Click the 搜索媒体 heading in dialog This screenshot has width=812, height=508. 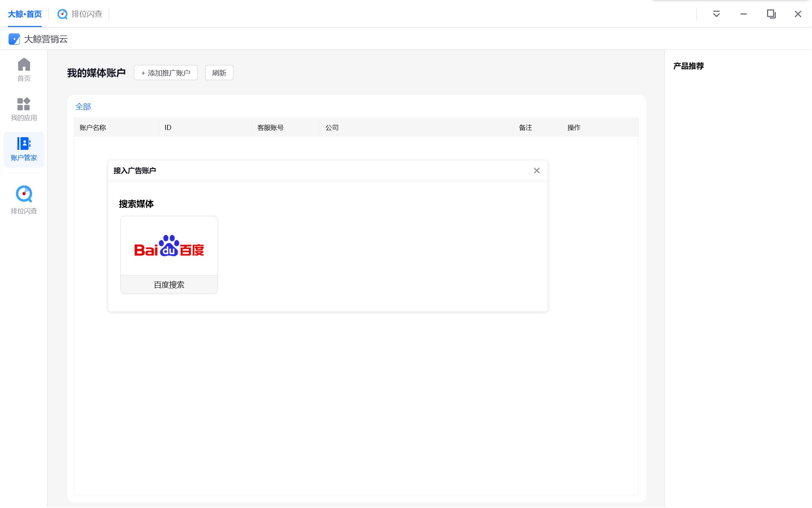(x=136, y=204)
